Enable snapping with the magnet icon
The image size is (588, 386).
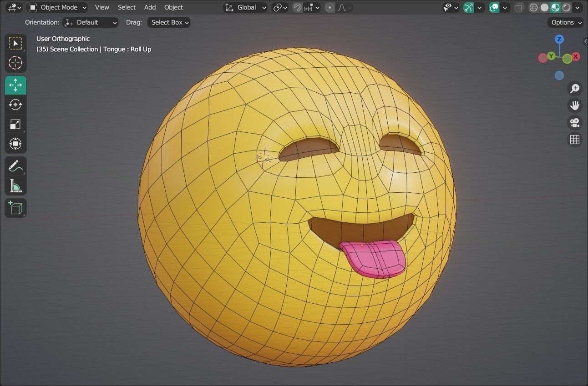[296, 7]
